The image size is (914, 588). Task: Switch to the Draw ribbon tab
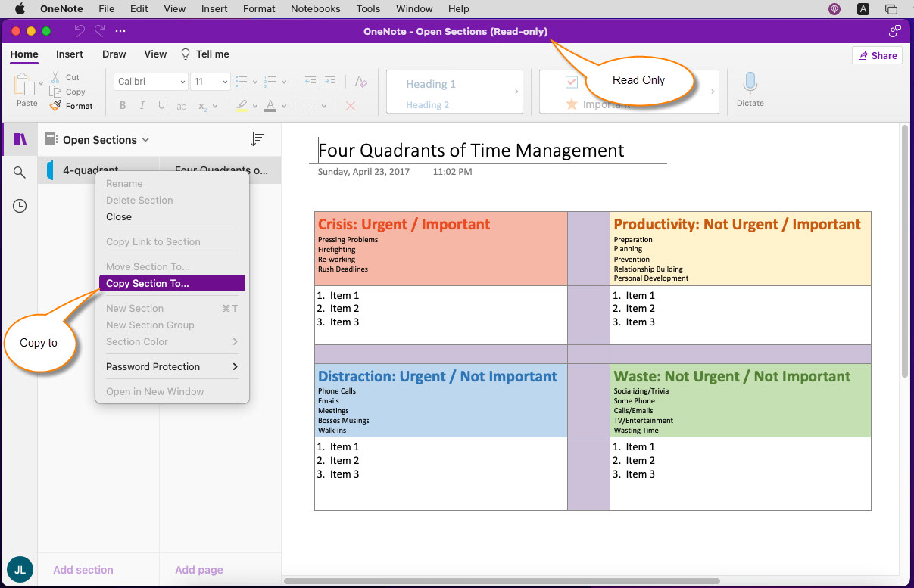point(114,54)
